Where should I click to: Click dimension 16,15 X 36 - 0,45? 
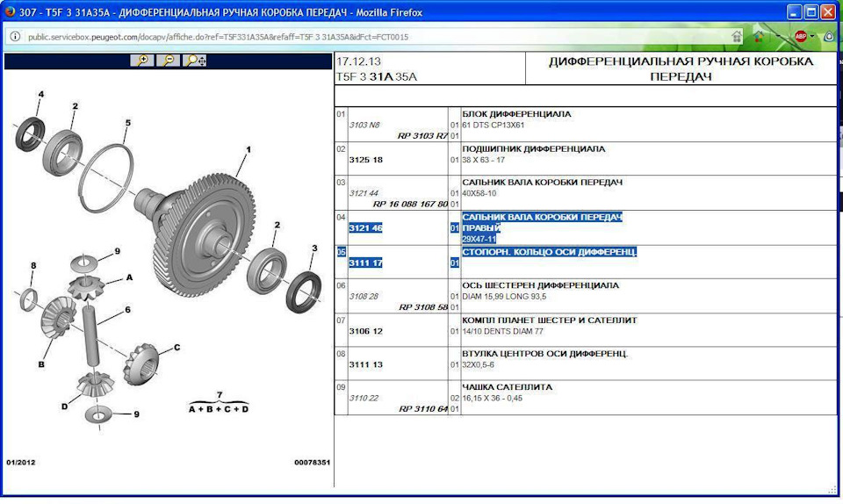pos(492,398)
